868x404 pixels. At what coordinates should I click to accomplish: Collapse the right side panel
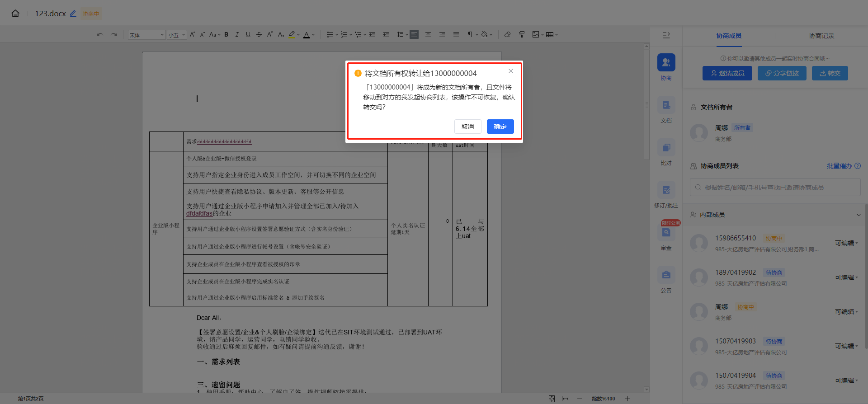pyautogui.click(x=666, y=35)
